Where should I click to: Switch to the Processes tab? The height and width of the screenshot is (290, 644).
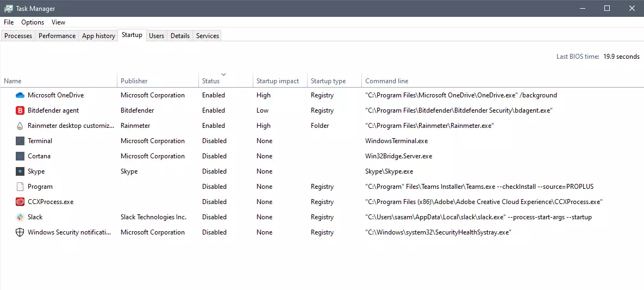click(18, 36)
